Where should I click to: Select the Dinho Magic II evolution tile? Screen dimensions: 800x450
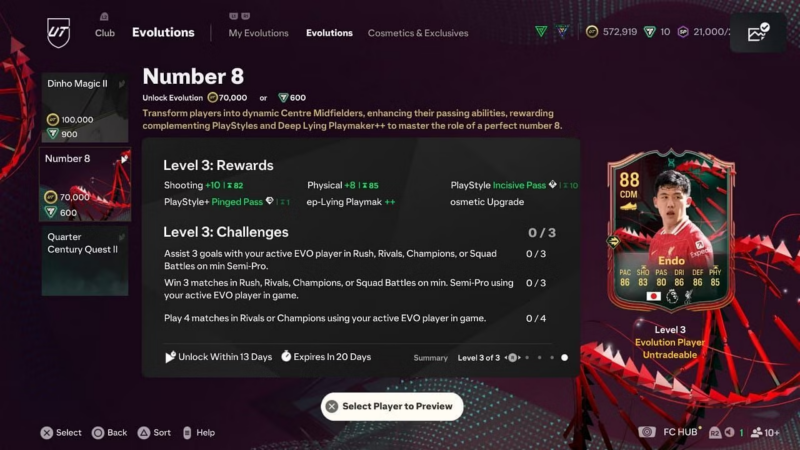tap(85, 107)
